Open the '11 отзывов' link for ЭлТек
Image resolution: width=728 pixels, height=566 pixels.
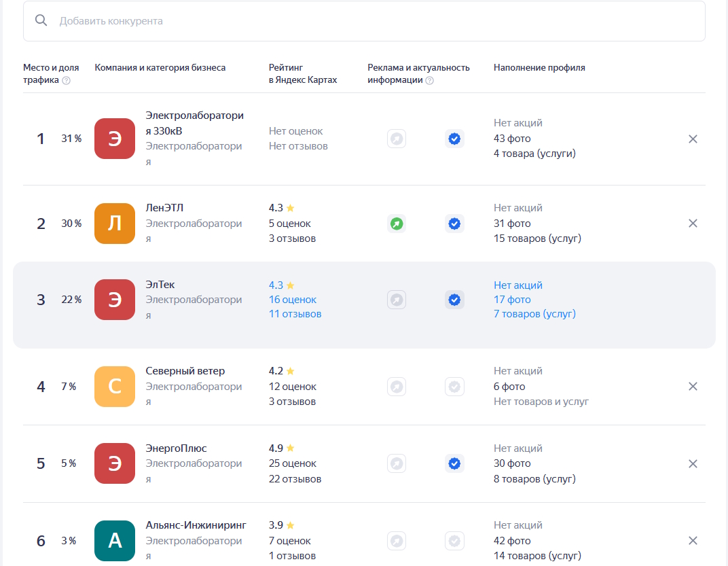(x=295, y=314)
